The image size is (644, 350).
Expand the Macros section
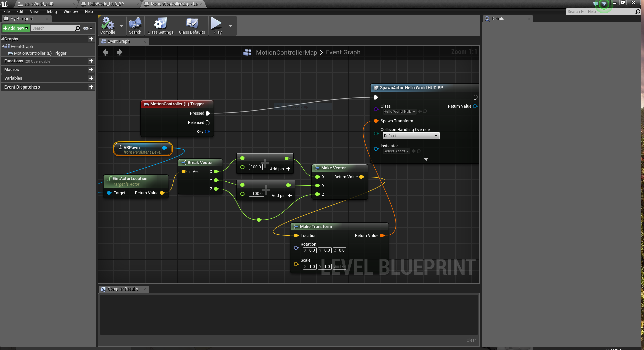coord(12,70)
